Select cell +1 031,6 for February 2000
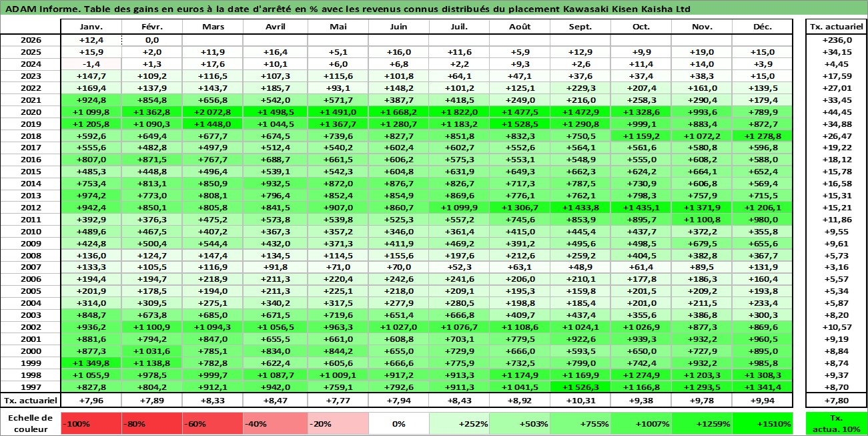The image size is (868, 436). tap(152, 351)
